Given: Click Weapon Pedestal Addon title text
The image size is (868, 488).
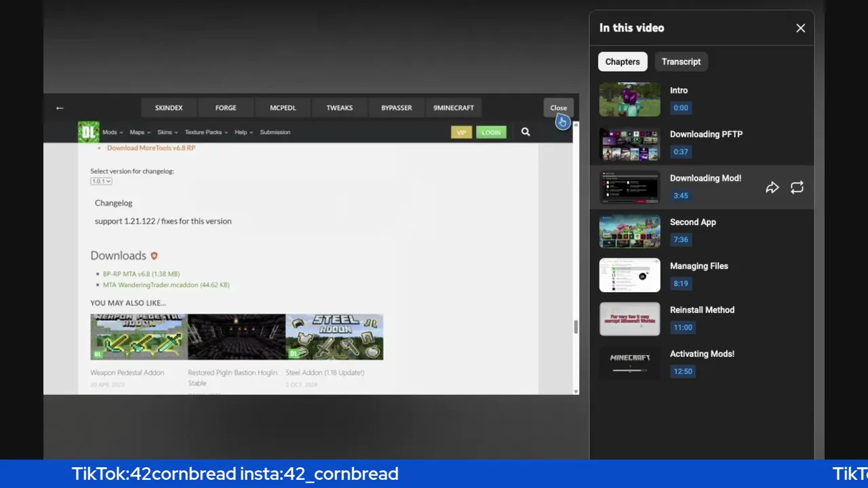Looking at the screenshot, I should (x=127, y=373).
